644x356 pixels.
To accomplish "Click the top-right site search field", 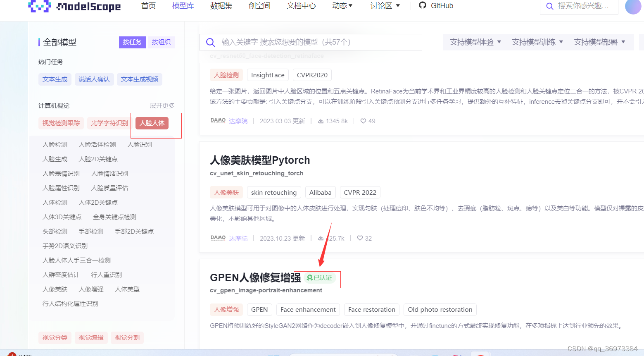I will pos(579,6).
